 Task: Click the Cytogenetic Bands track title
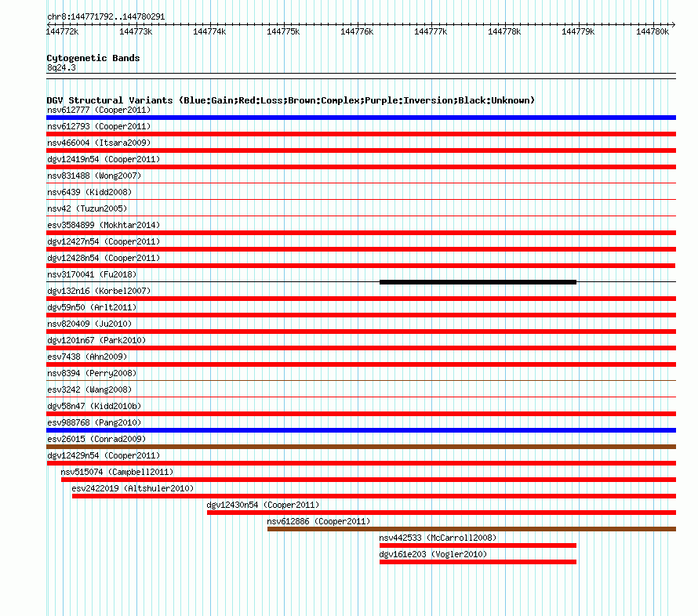pyautogui.click(x=93, y=58)
